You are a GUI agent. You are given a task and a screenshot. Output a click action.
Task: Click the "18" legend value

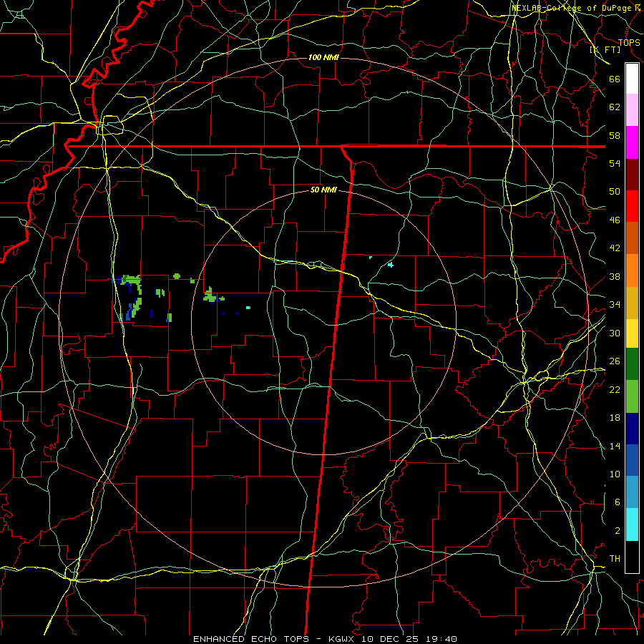pos(615,418)
